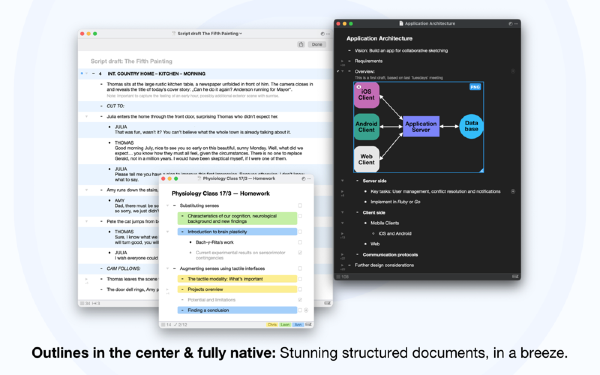Collapse the Server side section
The height and width of the screenshot is (375, 600).
(342, 181)
